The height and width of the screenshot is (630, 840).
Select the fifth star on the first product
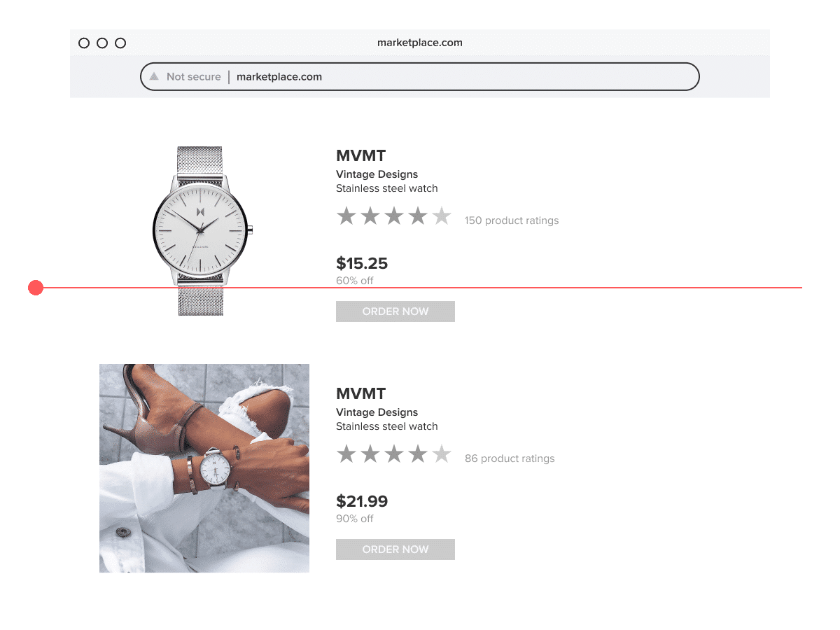(x=442, y=216)
